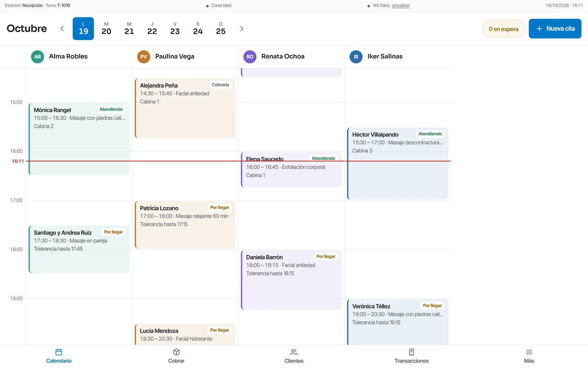Image resolution: width=588 pixels, height=368 pixels.
Task: Select Friday 23 in date strip
Action: (x=175, y=29)
